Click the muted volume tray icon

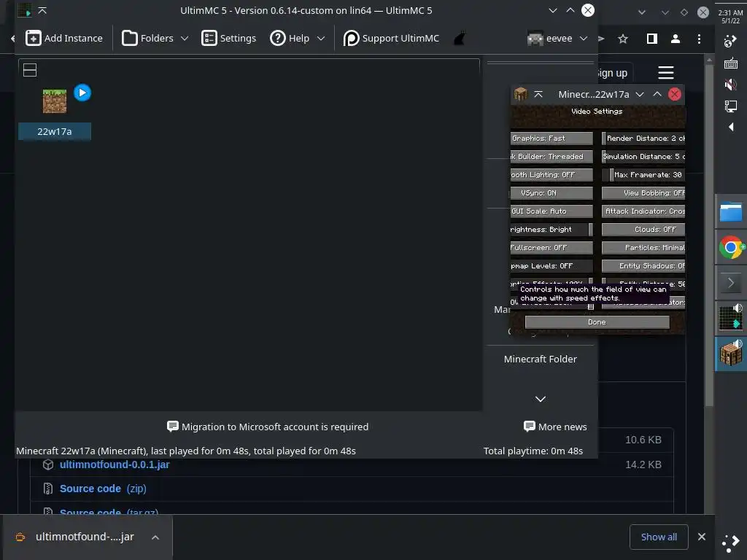731,85
